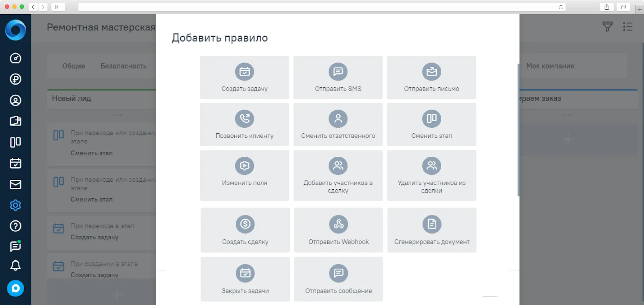Switch to the 'Общие' tab
This screenshot has width=644, height=305.
[x=74, y=66]
